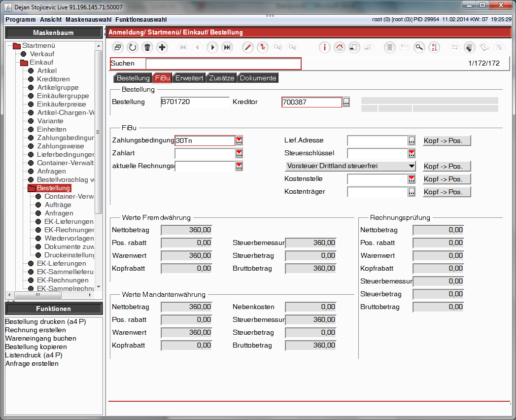The width and height of the screenshot is (516, 420).
Task: Click the magnifier search toolbar icon
Action: tap(419, 47)
